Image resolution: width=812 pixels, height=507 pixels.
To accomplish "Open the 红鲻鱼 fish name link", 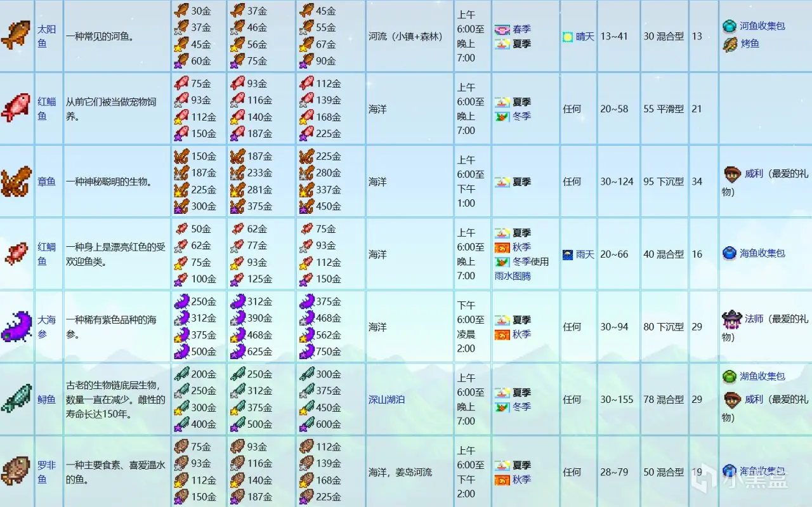I will coord(46,109).
